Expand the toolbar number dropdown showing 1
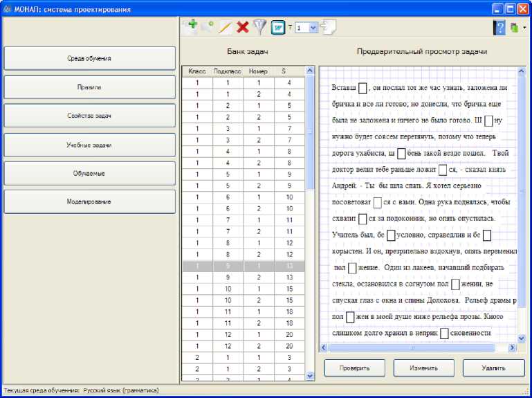This screenshot has width=532, height=398. (x=313, y=28)
